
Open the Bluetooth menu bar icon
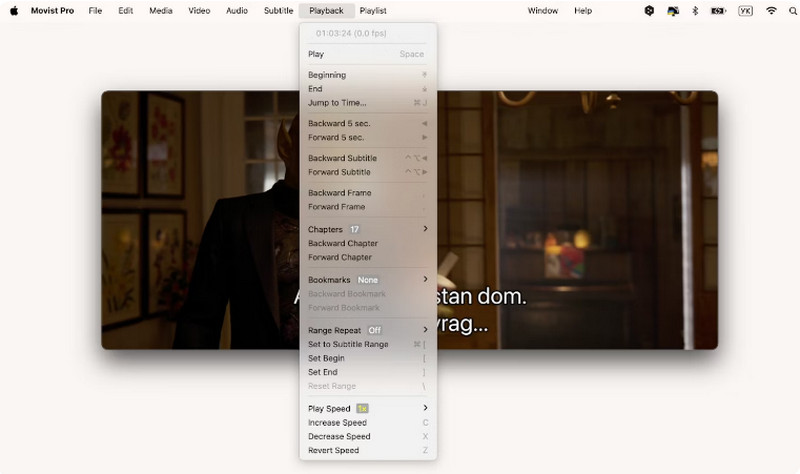click(x=695, y=10)
